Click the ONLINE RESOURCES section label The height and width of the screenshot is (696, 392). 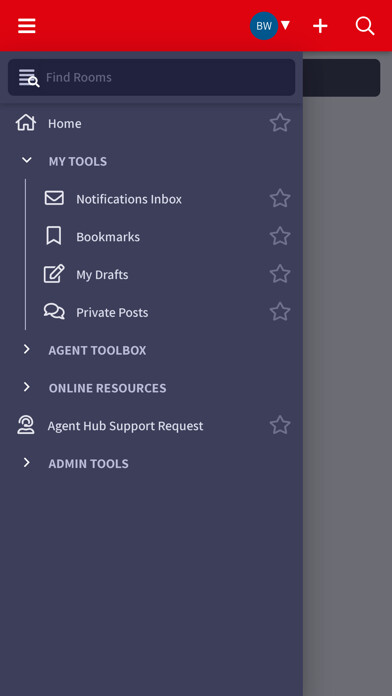(107, 388)
